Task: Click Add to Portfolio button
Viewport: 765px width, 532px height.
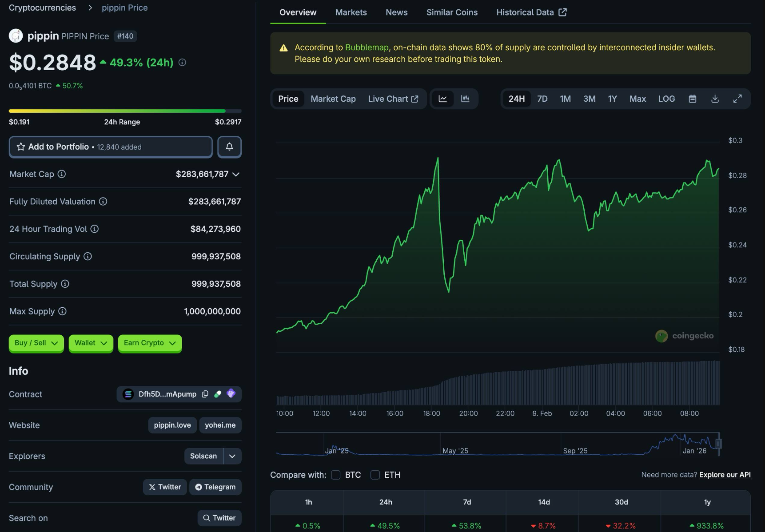Action: coord(111,147)
